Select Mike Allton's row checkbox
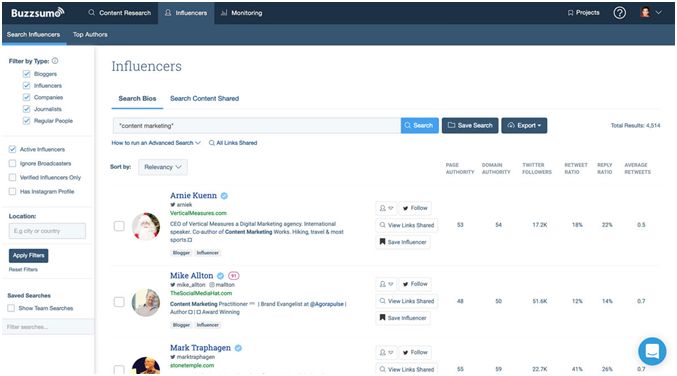The width and height of the screenshot is (677, 376). pos(119,302)
